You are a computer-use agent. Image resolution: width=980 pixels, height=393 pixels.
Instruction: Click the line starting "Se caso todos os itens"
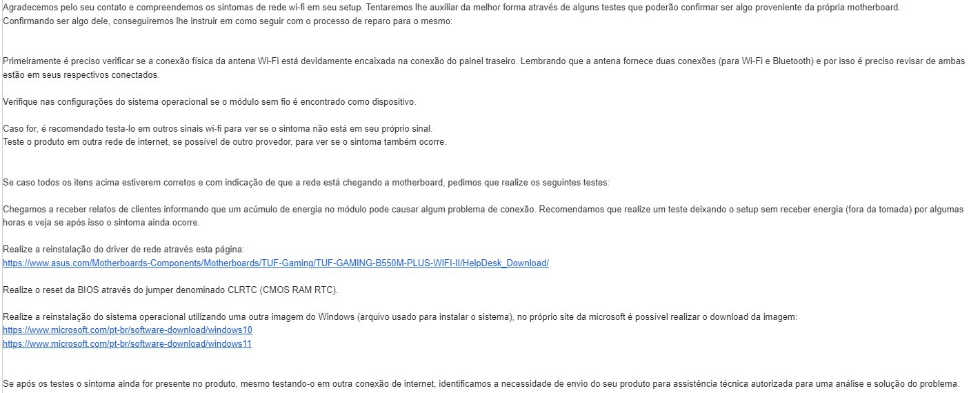click(306, 183)
